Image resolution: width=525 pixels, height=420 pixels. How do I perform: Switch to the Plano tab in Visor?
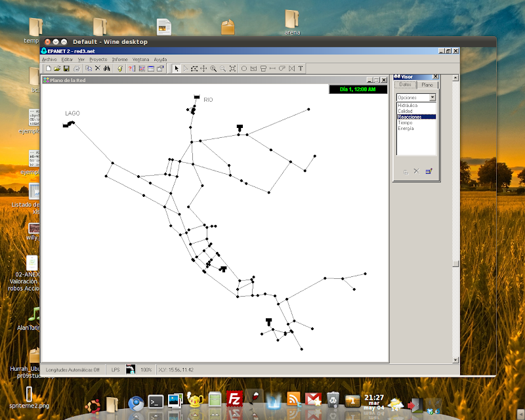coord(427,85)
